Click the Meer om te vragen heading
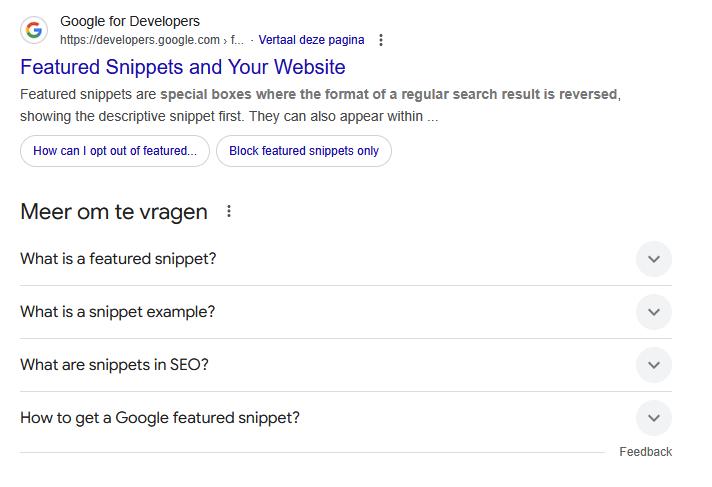This screenshot has height=487, width=712. tap(114, 212)
